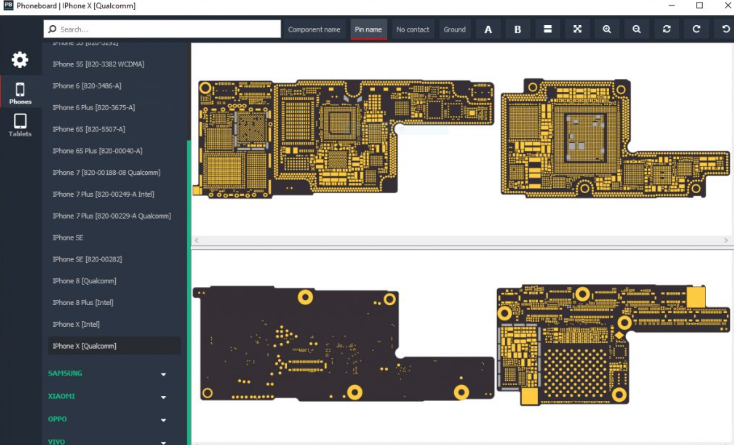Expand the SAMSUNG arrow
Screen dimensions: 734x445
163,374
